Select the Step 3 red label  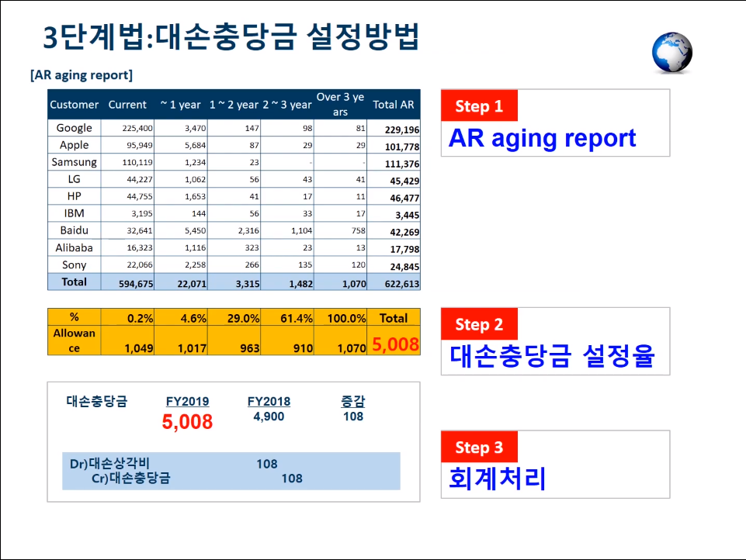[479, 447]
